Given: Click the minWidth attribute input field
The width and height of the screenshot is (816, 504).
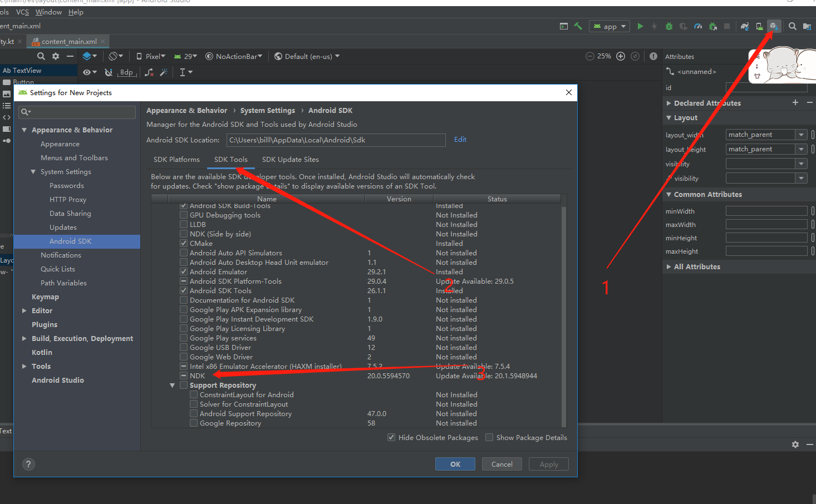Looking at the screenshot, I should tap(766, 211).
